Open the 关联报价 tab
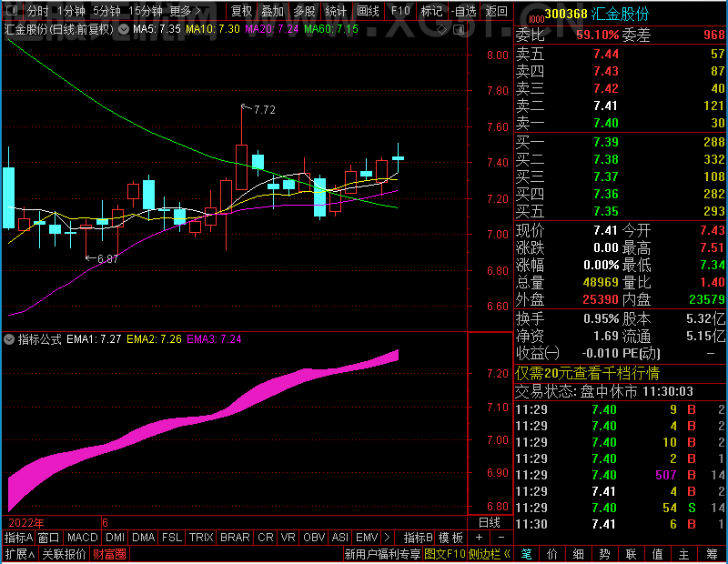728x564 pixels. [x=64, y=554]
